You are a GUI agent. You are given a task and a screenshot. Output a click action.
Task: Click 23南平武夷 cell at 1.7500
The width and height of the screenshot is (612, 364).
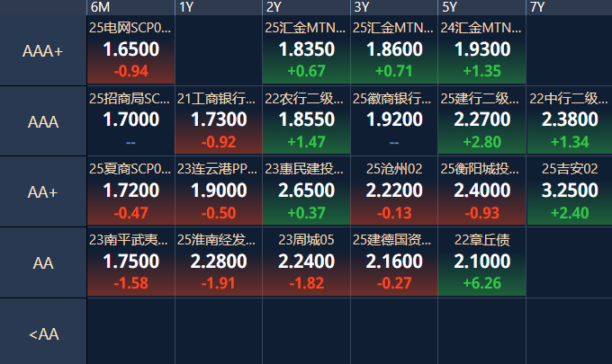point(130,261)
